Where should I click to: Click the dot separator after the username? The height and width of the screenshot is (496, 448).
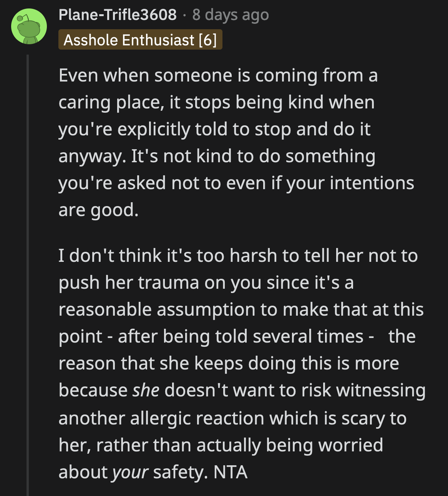(184, 15)
